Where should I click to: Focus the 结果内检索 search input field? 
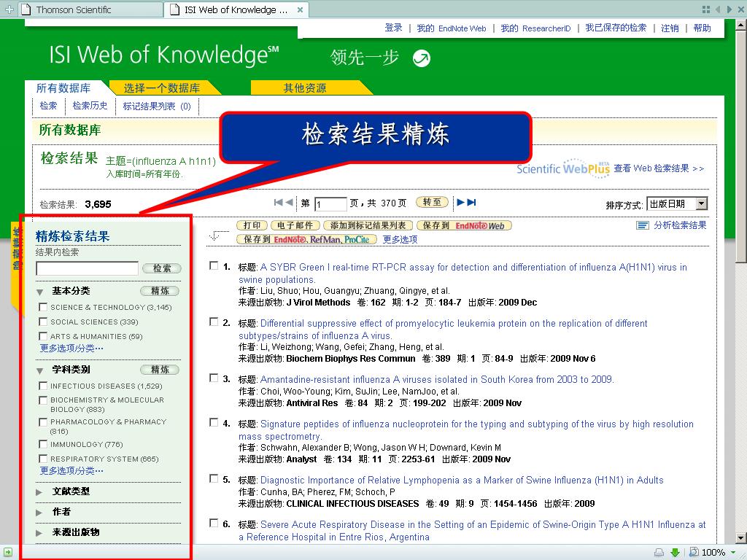[88, 268]
